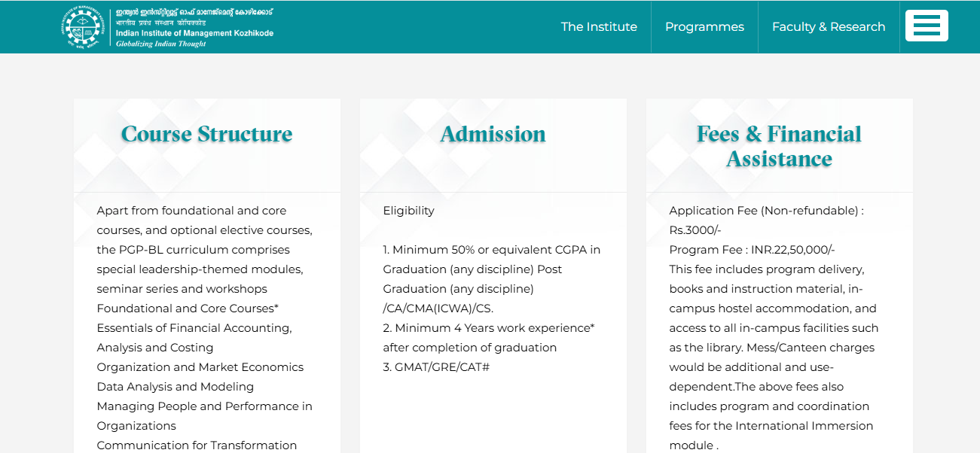Select the Admission card heading
The width and height of the screenshot is (980, 453).
pyautogui.click(x=493, y=134)
